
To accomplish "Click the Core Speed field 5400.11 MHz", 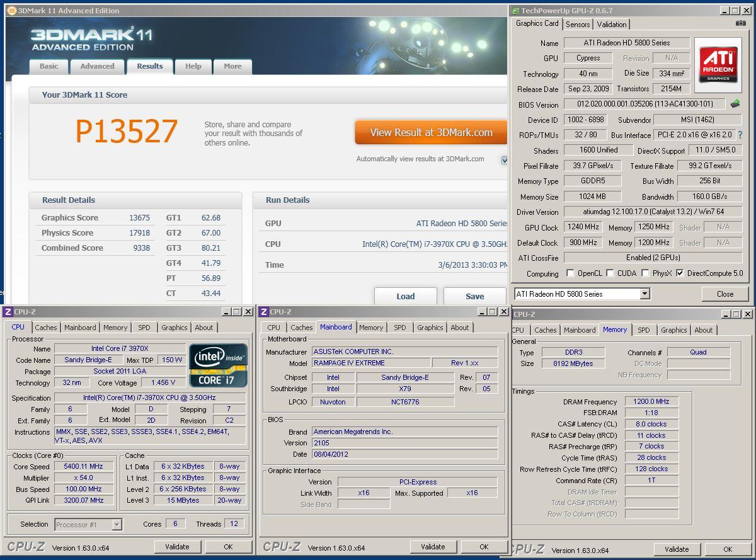I will (84, 467).
